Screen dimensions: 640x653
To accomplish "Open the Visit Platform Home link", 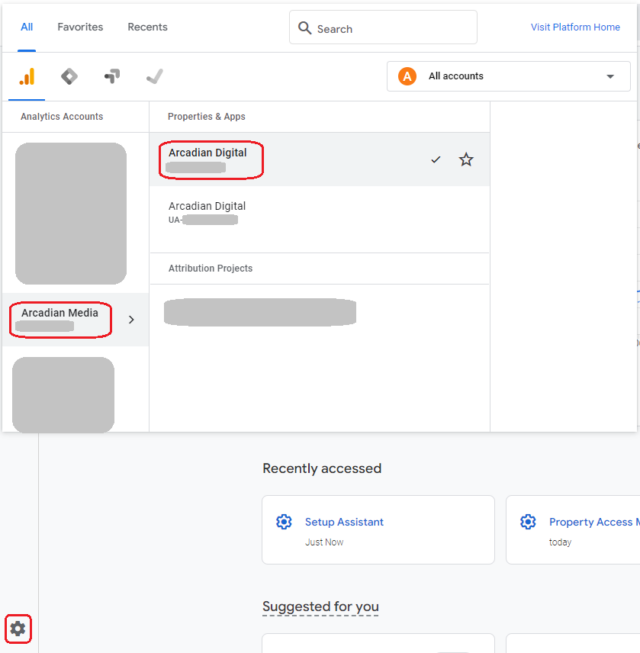I will point(575,27).
